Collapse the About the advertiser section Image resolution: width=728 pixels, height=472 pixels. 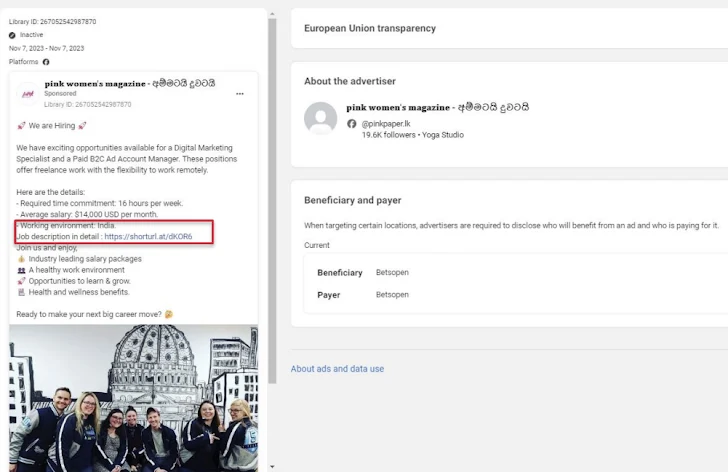click(x=510, y=81)
